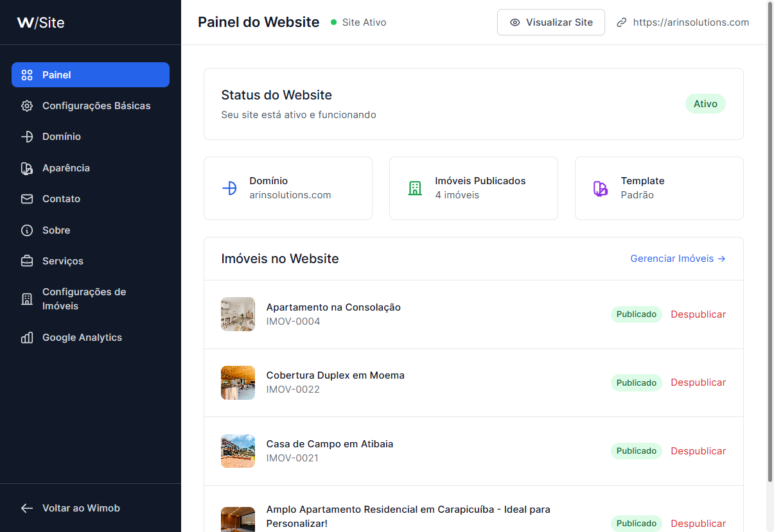
Task: Click the IMOV-0021 code
Action: click(x=292, y=458)
